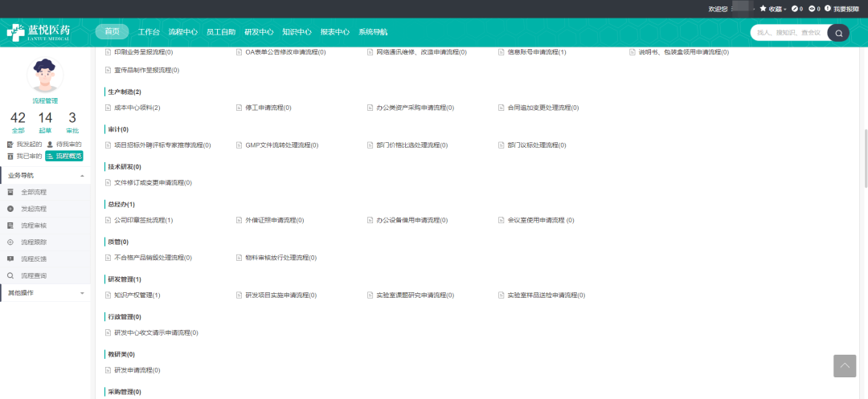Image resolution: width=868 pixels, height=399 pixels.
Task: Click document icon beside 信息账号申请流程(1)
Action: click(x=502, y=52)
